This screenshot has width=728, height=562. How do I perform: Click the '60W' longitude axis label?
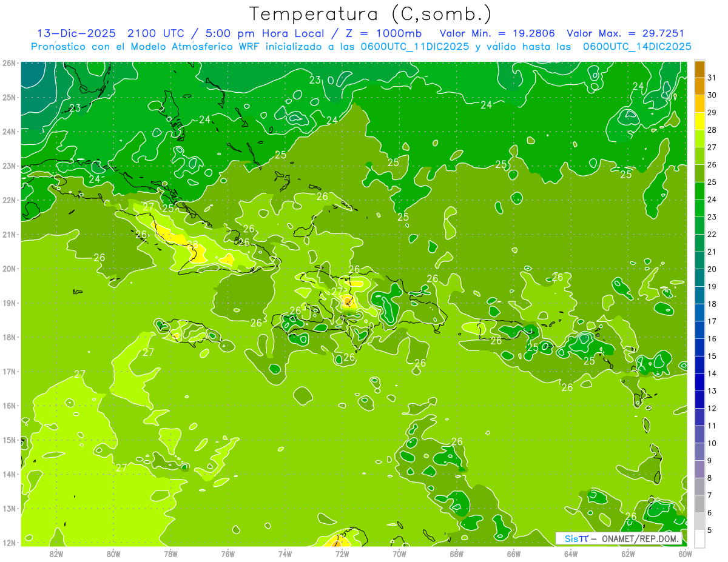[x=686, y=554]
